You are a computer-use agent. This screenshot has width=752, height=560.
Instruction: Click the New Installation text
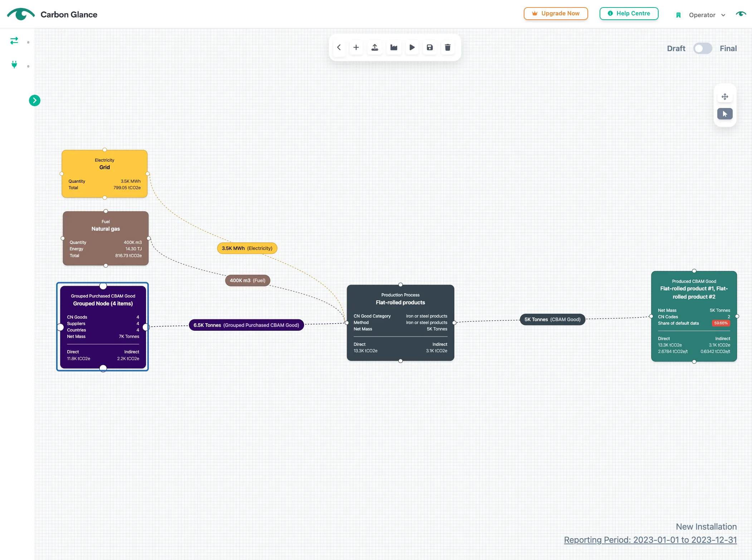706,526
